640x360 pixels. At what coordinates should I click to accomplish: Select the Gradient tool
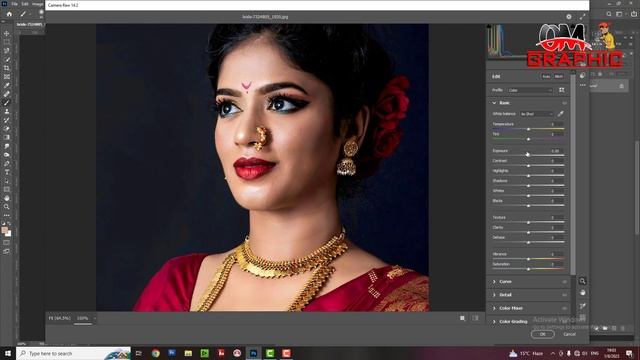pos(7,137)
